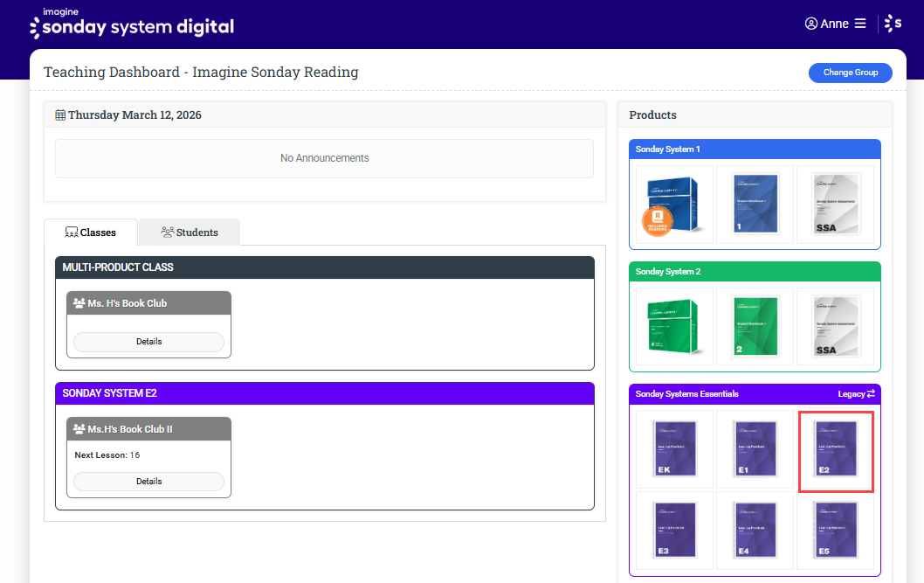The image size is (924, 583).
Task: Select the E3 Essentials learning plan book
Action: (674, 530)
